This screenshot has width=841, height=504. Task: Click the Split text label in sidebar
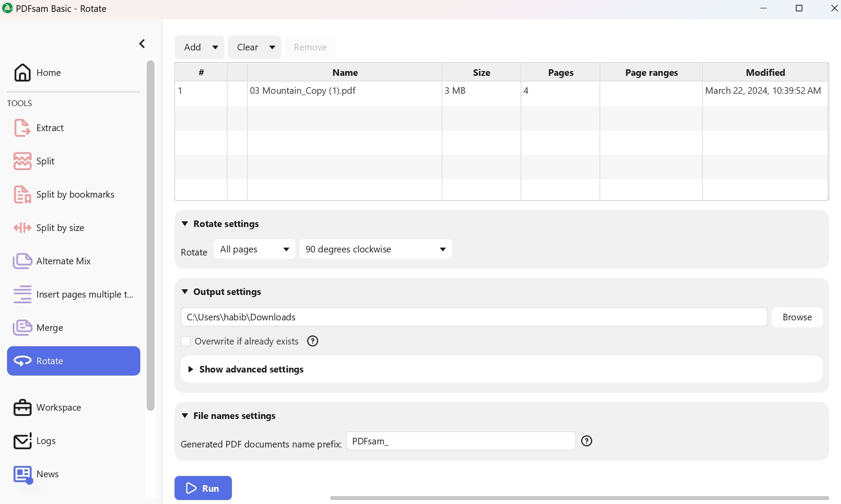[x=45, y=161]
